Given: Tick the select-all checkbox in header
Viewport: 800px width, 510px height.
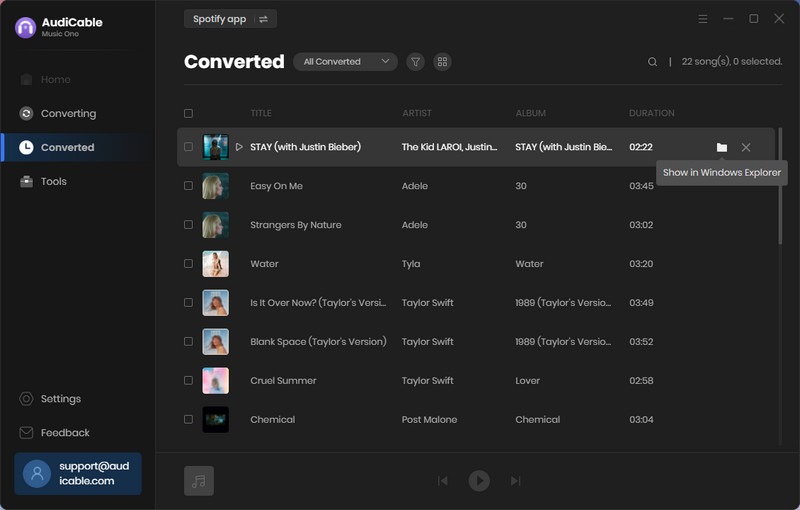Looking at the screenshot, I should 188,113.
